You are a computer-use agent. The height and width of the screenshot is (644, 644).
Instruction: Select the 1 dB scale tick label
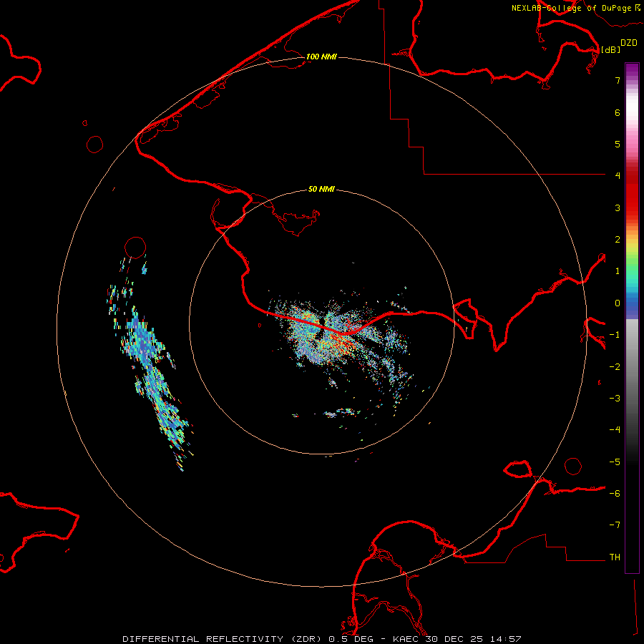pos(618,271)
